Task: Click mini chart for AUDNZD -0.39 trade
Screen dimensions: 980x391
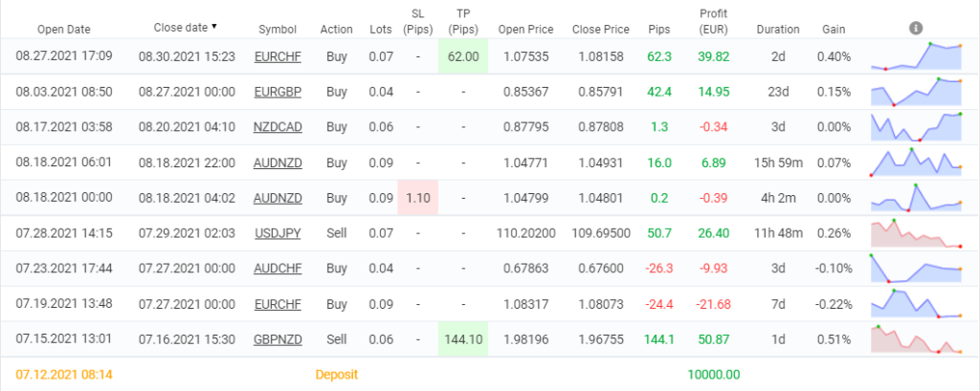Action: 916,198
